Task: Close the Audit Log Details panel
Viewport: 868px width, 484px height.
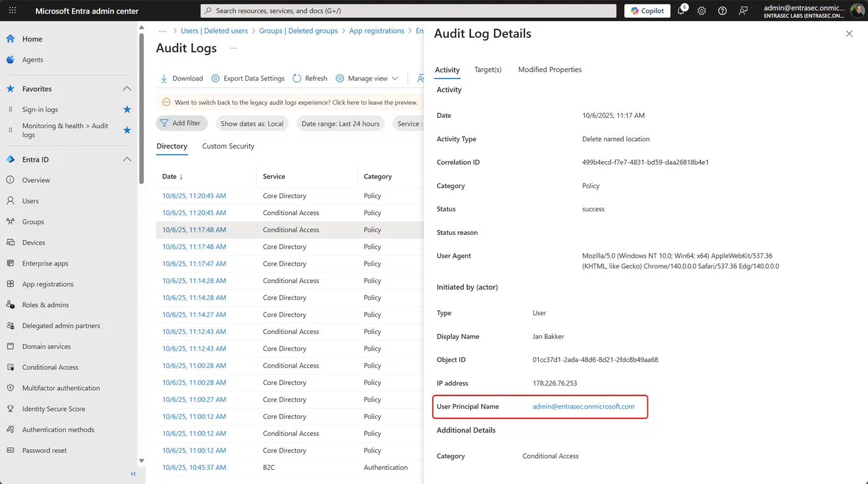Action: click(849, 33)
